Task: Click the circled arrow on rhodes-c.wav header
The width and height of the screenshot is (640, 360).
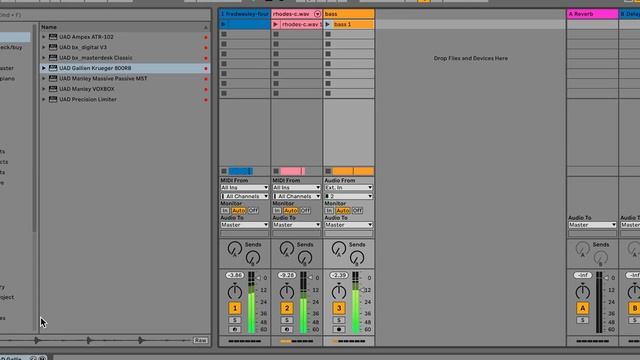Action: click(x=317, y=14)
